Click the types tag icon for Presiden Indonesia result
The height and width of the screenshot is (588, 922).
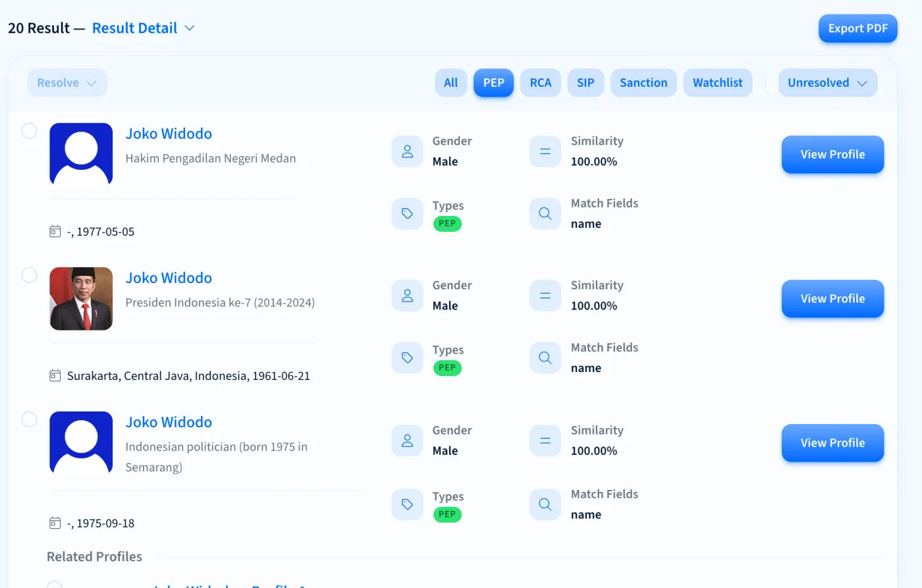(408, 358)
